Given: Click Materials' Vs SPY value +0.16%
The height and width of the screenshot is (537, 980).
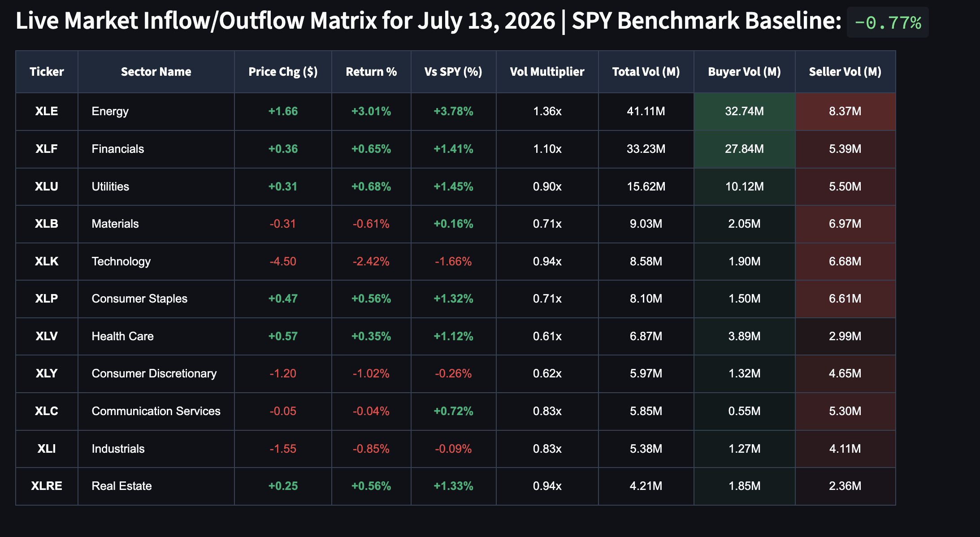Looking at the screenshot, I should 453,224.
